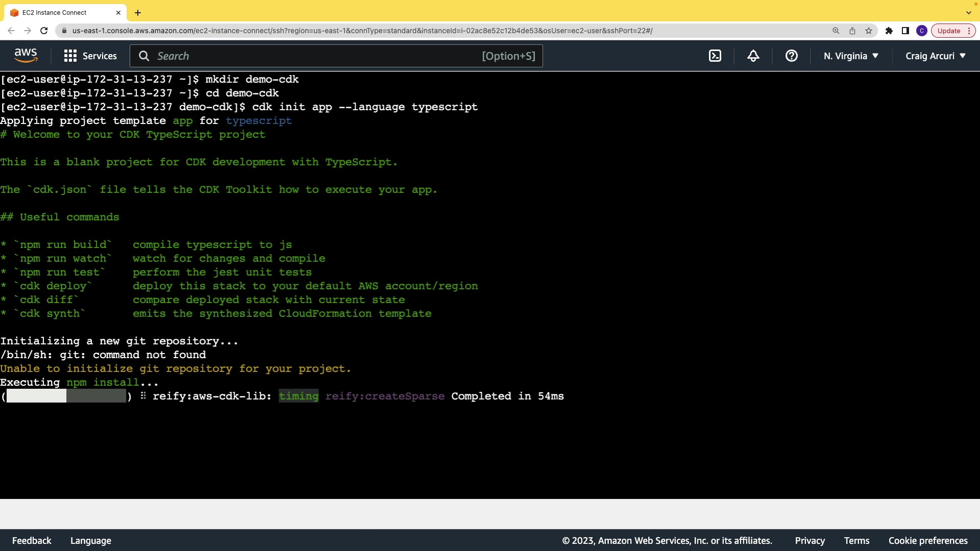Expand the tab search chevron
Image resolution: width=980 pixels, height=551 pixels.
click(x=968, y=13)
